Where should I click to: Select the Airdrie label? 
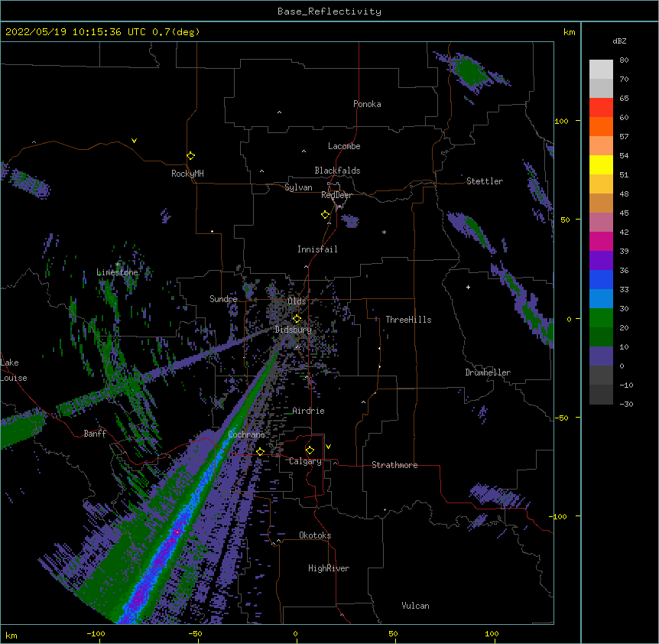[x=308, y=411]
